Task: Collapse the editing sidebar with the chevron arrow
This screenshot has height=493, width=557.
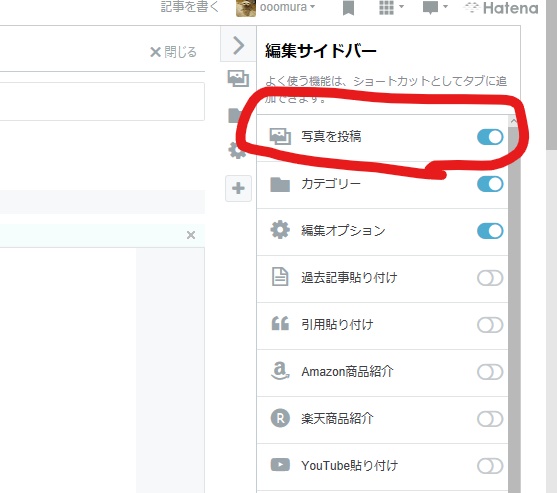Action: point(238,45)
